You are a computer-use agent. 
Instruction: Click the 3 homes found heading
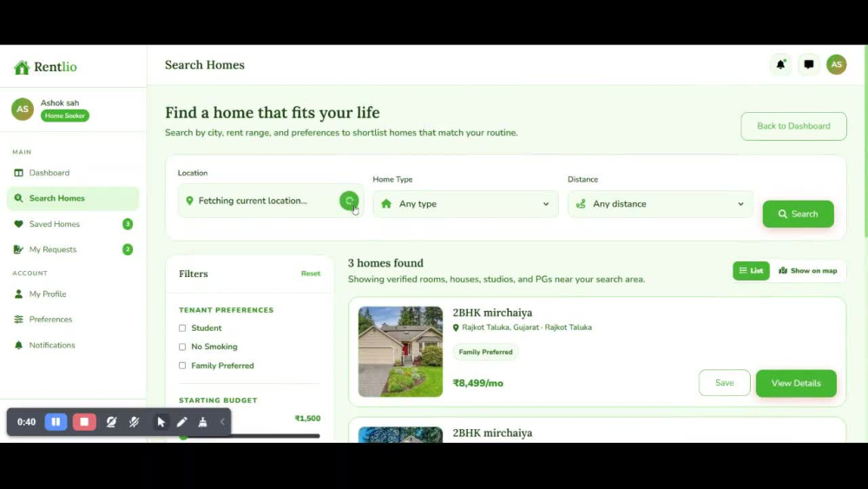pos(385,263)
